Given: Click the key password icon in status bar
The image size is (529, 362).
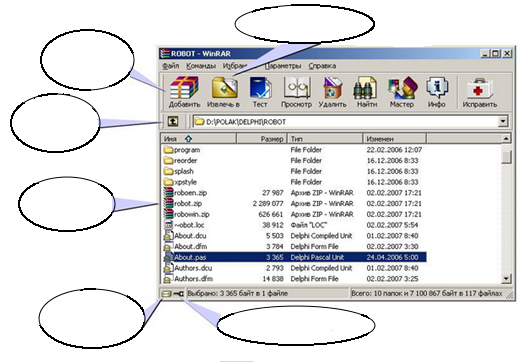Looking at the screenshot, I should coord(178,294).
